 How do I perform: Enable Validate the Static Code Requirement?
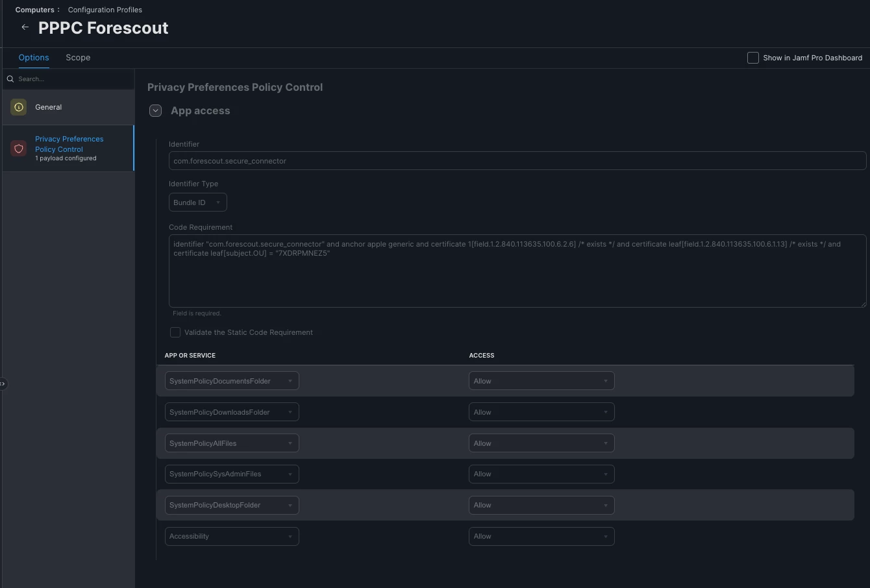pos(175,332)
